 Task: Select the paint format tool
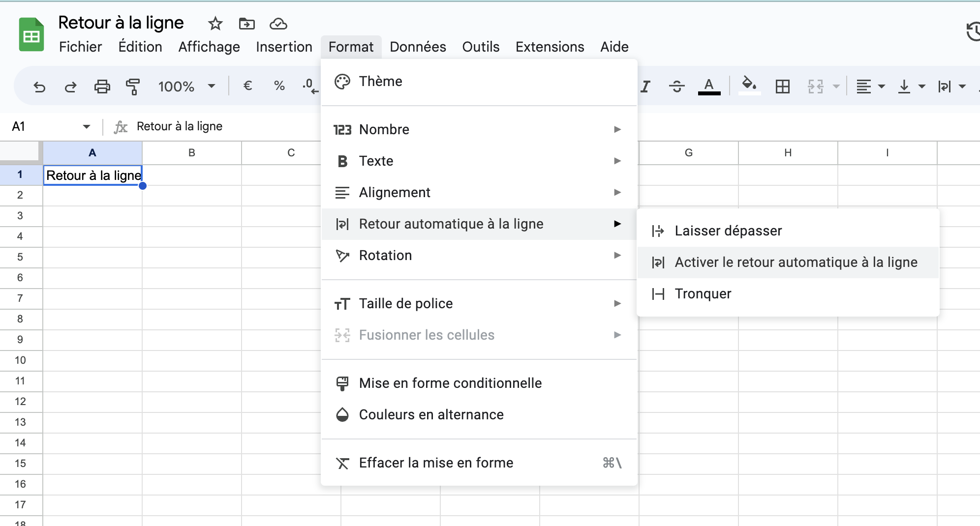(132, 87)
